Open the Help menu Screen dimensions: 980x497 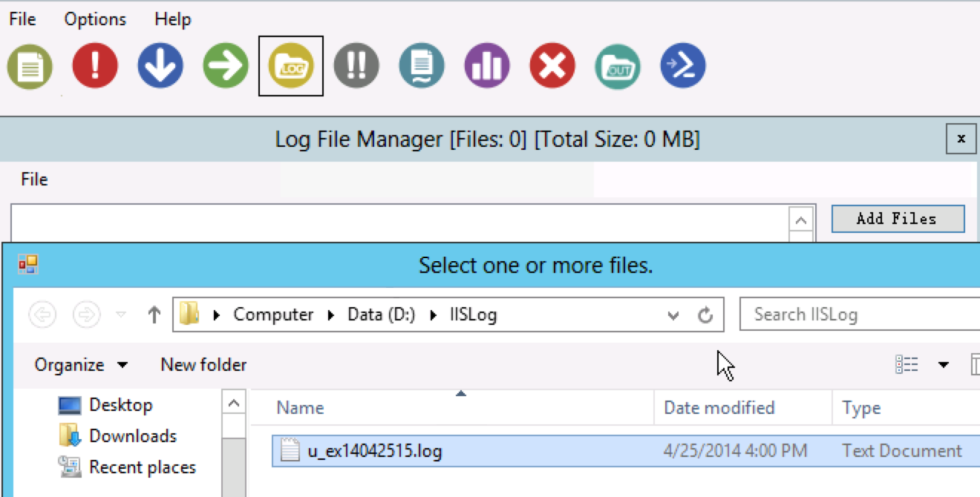coord(173,19)
